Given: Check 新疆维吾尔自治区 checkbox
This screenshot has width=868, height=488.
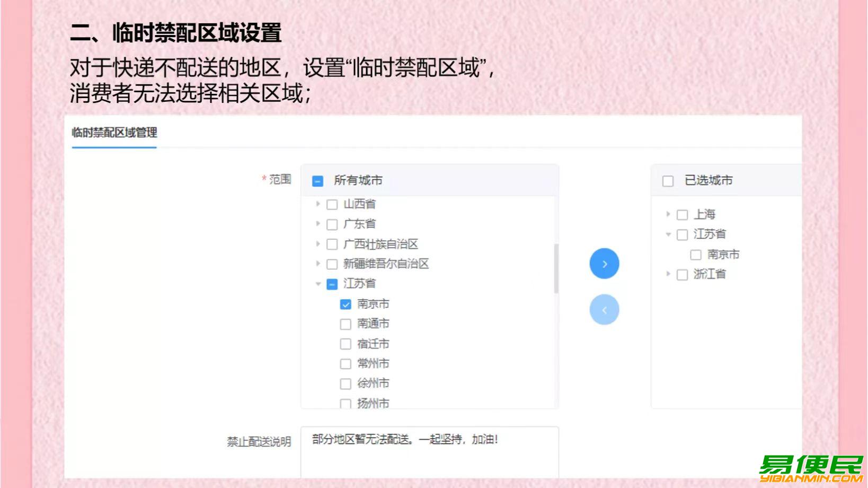Looking at the screenshot, I should (x=332, y=264).
